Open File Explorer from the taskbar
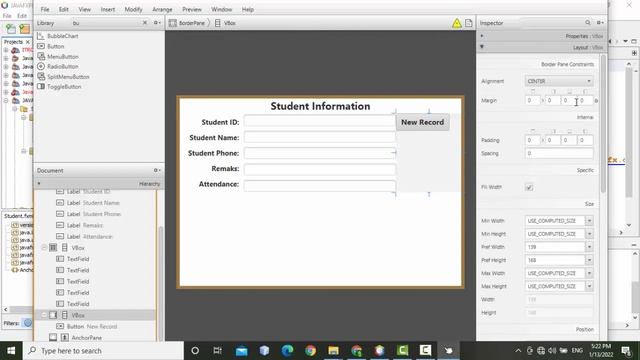This screenshot has height=360, width=640. coord(333,351)
